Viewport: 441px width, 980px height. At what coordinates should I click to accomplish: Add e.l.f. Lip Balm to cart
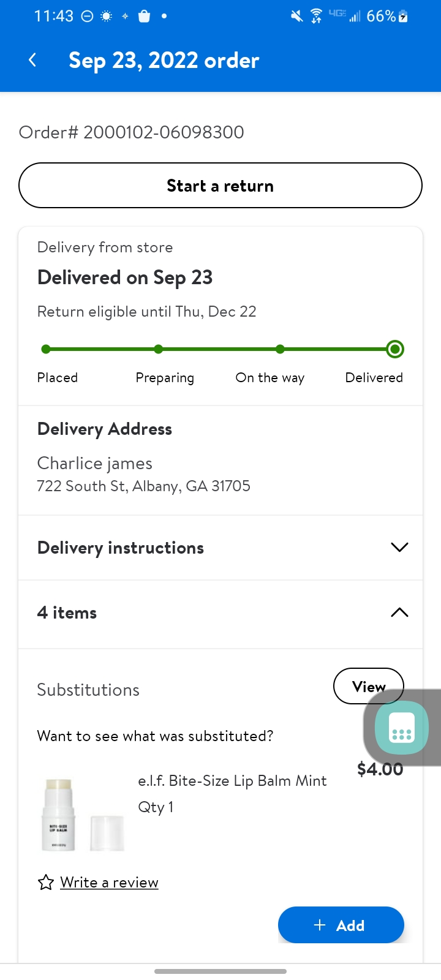click(x=341, y=925)
